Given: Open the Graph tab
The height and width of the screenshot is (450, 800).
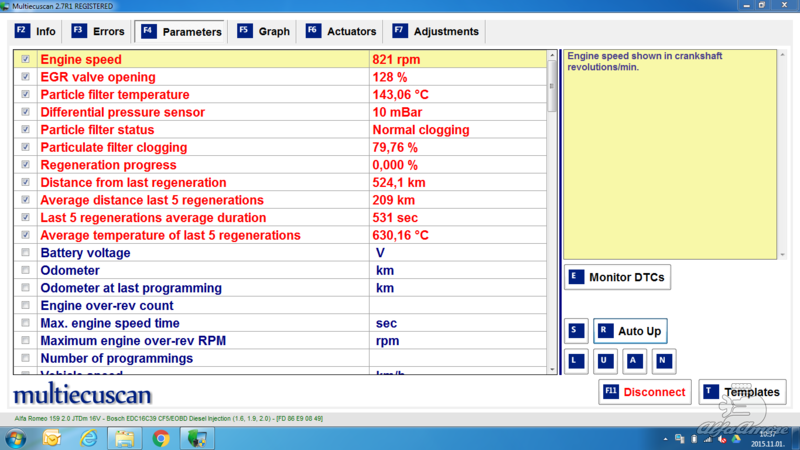Looking at the screenshot, I should point(263,32).
